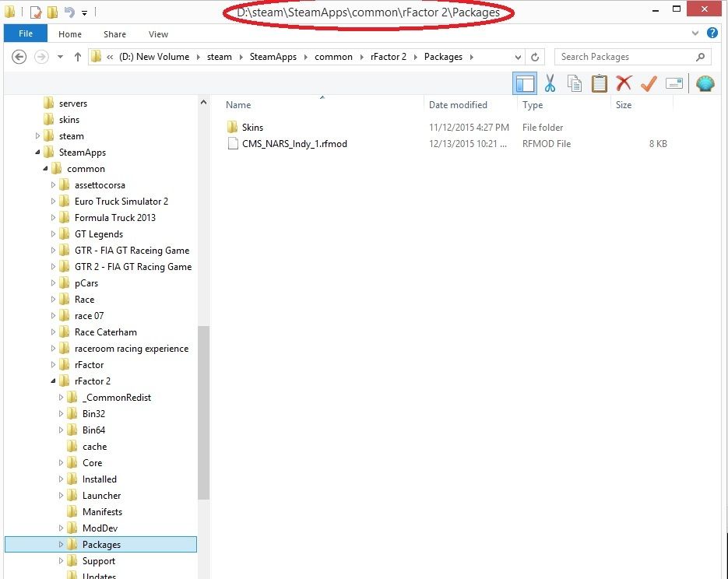The image size is (728, 579).
Task: Click the SteamApps breadcrumb segment
Action: click(273, 57)
